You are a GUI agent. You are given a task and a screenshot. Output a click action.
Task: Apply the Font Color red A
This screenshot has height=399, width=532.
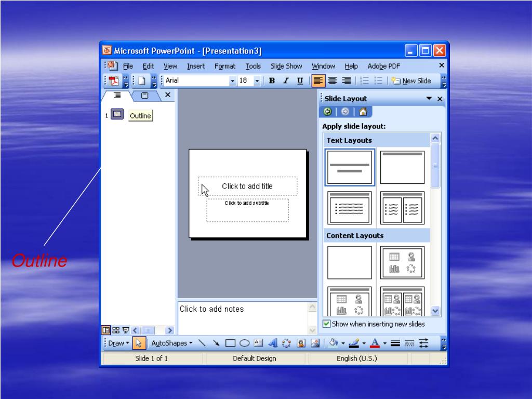[375, 343]
